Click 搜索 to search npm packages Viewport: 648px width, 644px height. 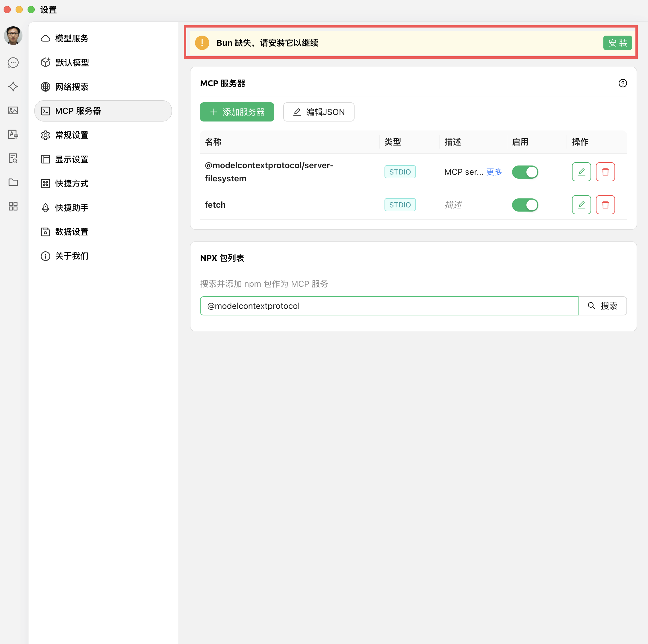tap(603, 306)
